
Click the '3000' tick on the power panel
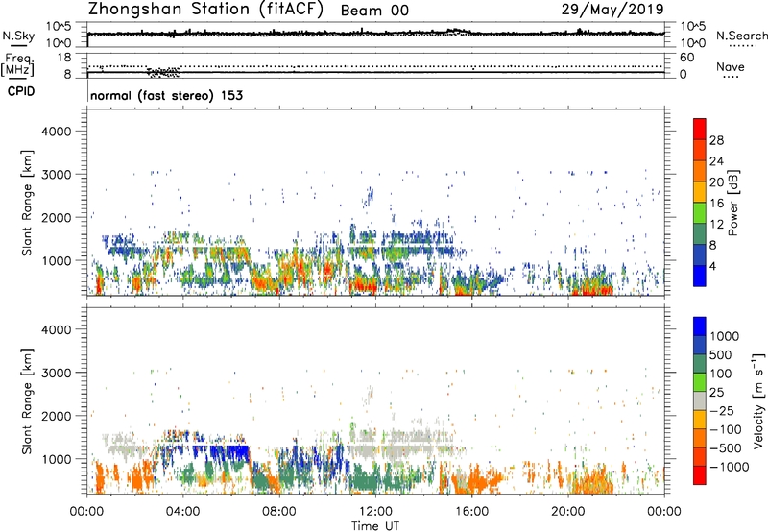click(x=56, y=175)
